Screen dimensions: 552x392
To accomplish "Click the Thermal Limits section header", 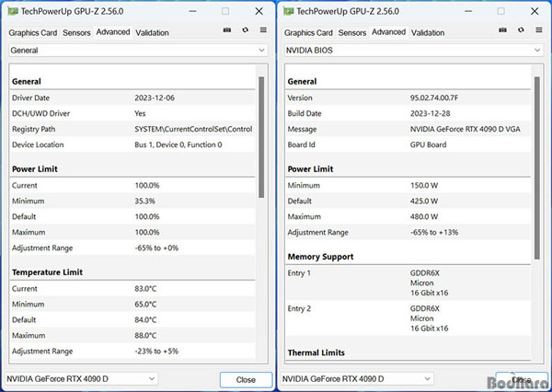I will (x=316, y=352).
